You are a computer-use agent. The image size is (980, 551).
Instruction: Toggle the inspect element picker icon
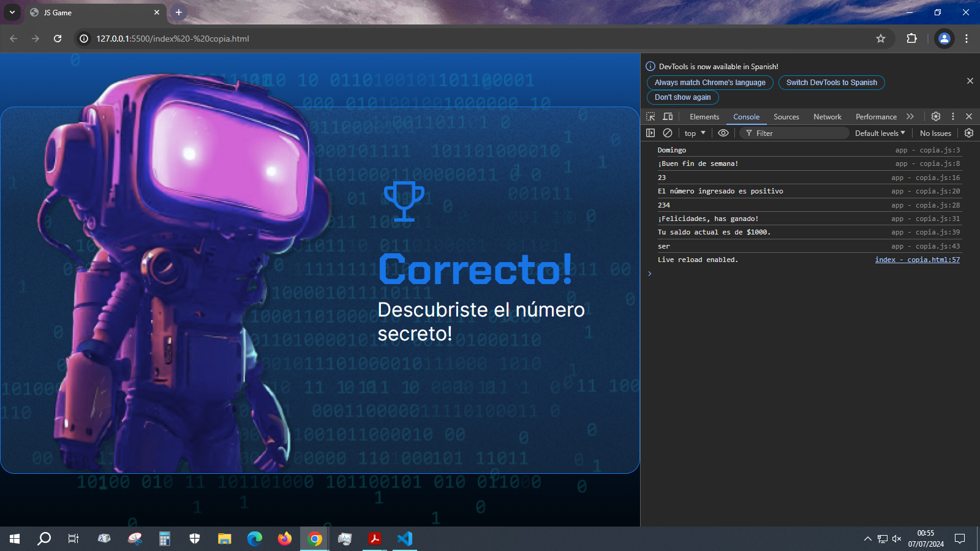tap(650, 116)
